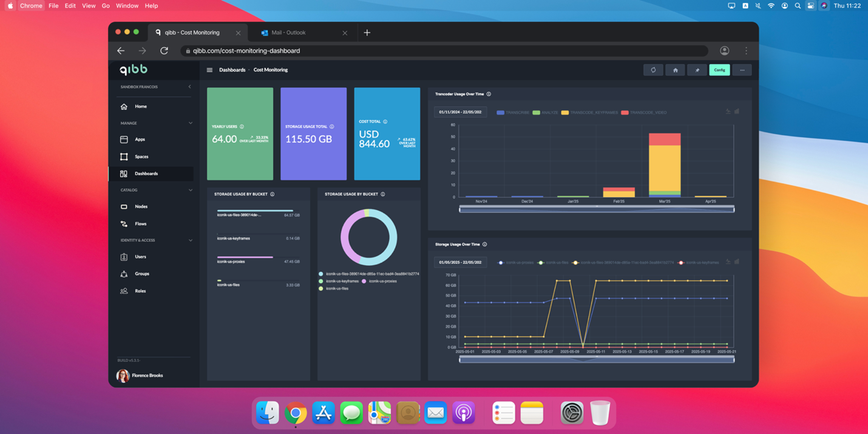Image resolution: width=868 pixels, height=434 pixels.
Task: Open Apps in the sidebar
Action: pos(151,140)
